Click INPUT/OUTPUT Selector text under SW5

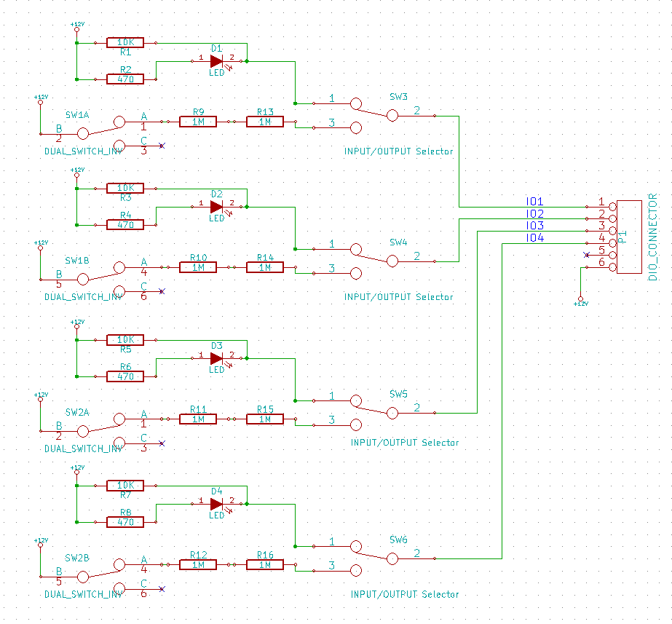pos(405,443)
